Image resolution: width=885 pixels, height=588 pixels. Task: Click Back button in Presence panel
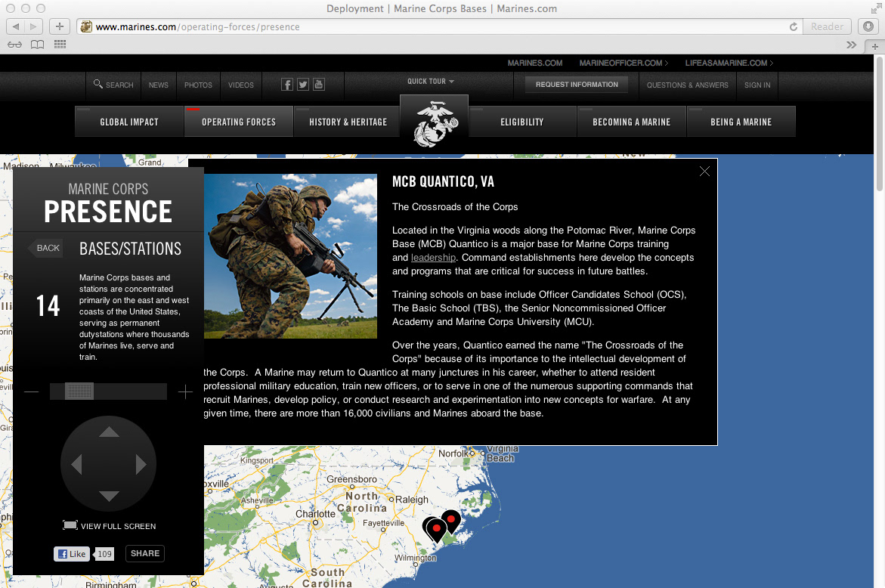click(x=45, y=248)
